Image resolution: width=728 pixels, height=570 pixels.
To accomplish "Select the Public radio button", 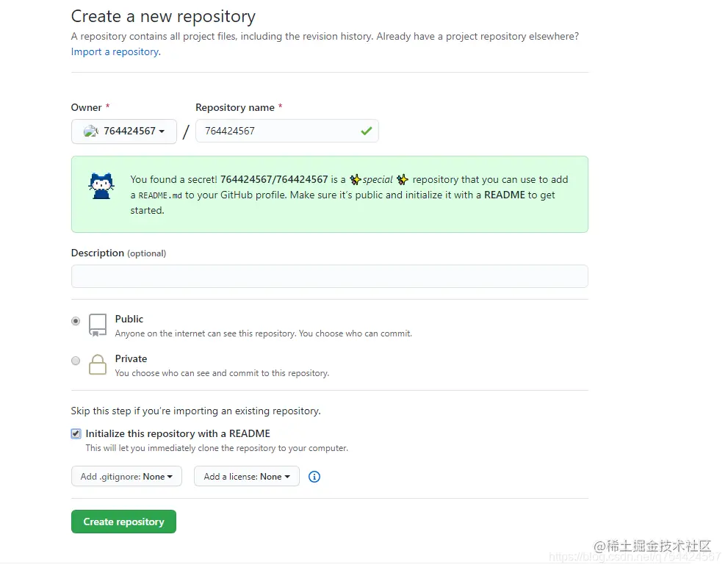I will point(76,321).
